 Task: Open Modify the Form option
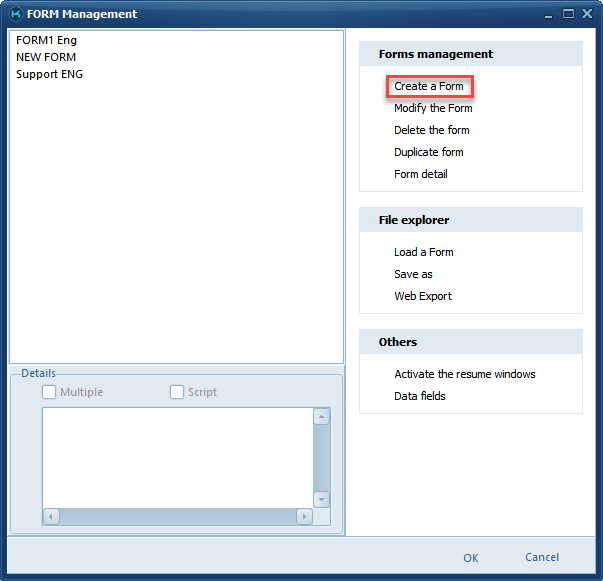click(x=433, y=108)
